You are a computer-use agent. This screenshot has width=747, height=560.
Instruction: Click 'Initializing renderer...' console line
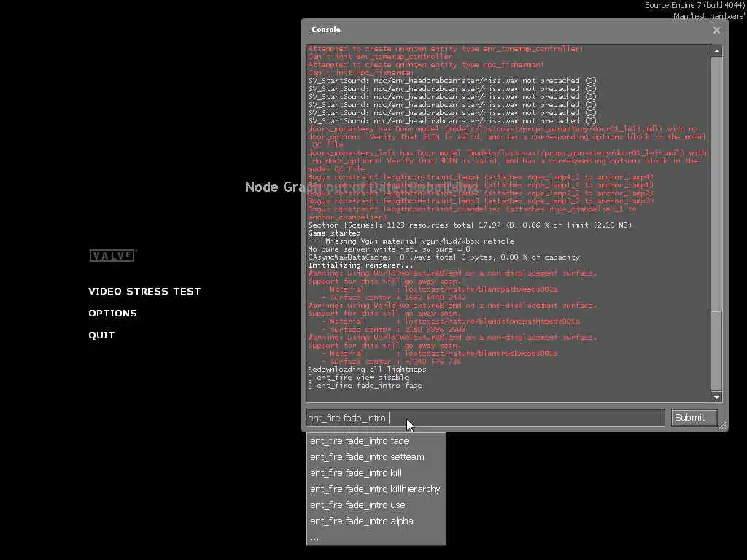point(360,265)
